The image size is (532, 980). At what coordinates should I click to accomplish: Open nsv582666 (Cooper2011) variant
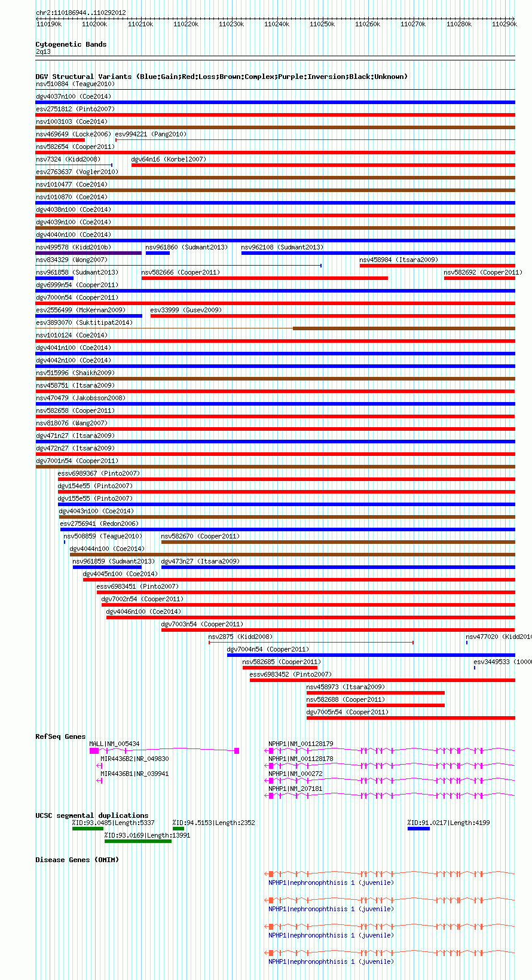pyautogui.click(x=181, y=272)
